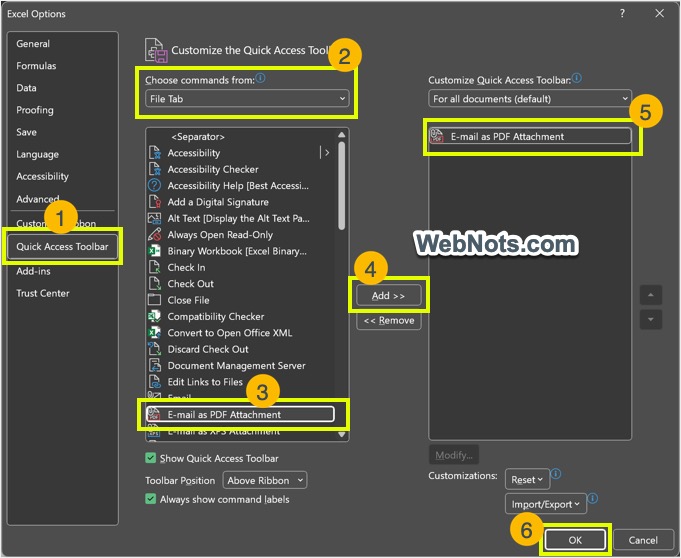681x558 pixels.
Task: Open the Choose commands from dropdown
Action: [x=246, y=99]
